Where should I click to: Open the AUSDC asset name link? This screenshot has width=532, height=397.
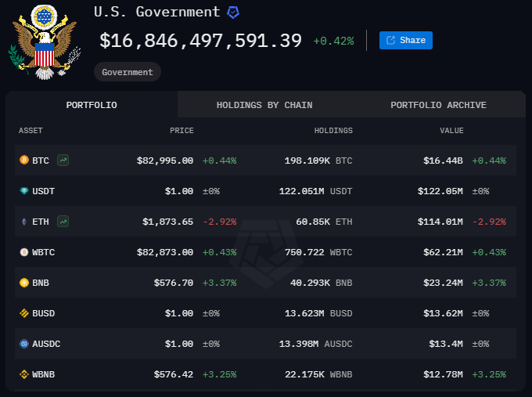(x=46, y=344)
